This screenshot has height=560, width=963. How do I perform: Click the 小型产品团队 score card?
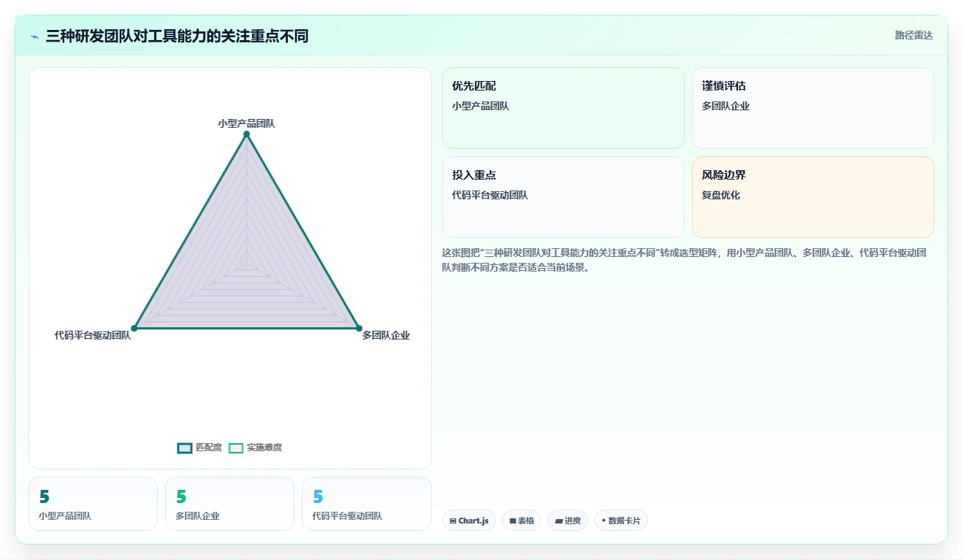pyautogui.click(x=93, y=504)
